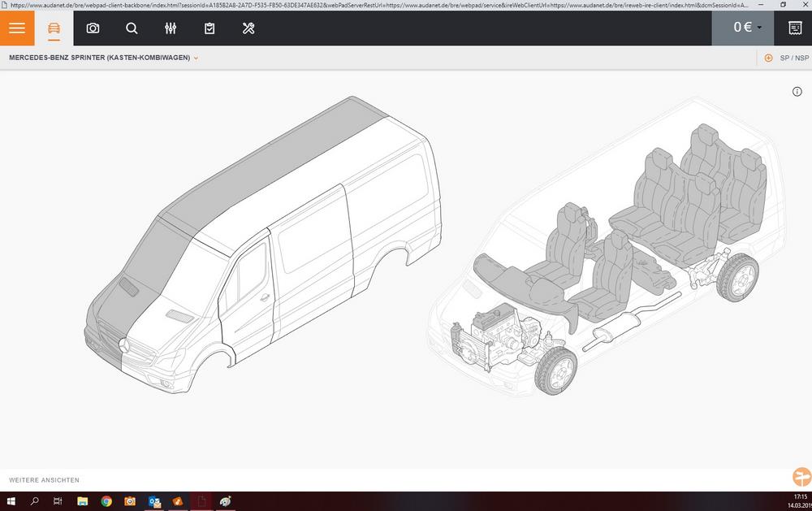Open the checklist report tool

tap(209, 28)
